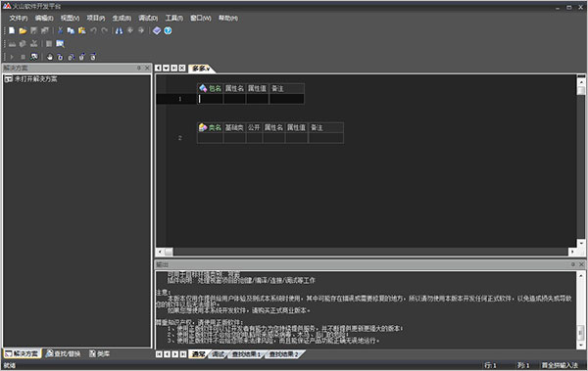
Task: Undo the last action via toolbar
Action: click(x=93, y=30)
